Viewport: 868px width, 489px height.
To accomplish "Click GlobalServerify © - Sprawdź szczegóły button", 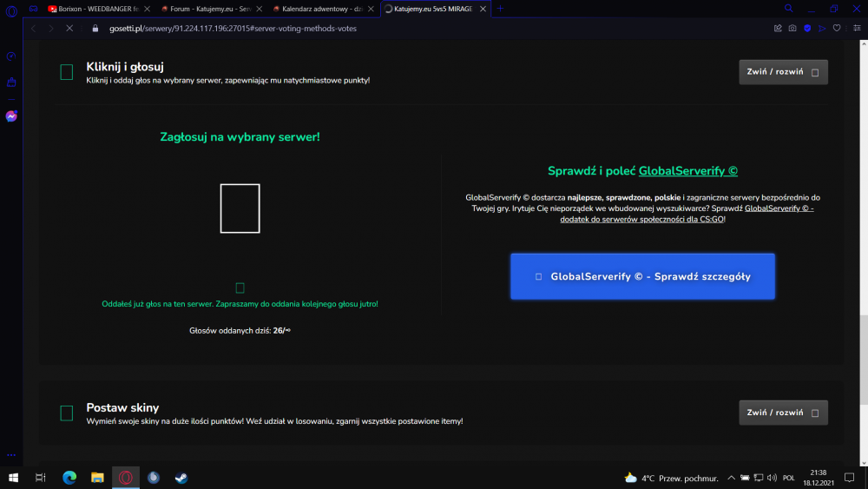I will (x=642, y=276).
